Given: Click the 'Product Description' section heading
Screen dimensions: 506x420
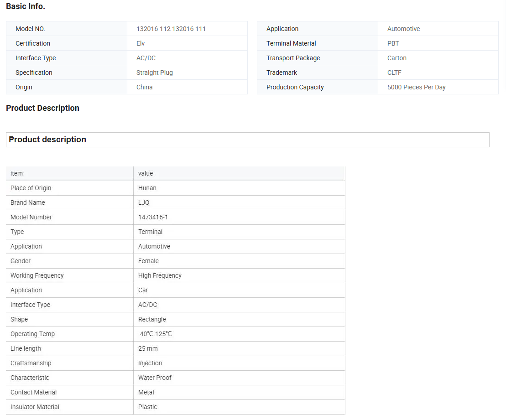Looking at the screenshot, I should [42, 108].
